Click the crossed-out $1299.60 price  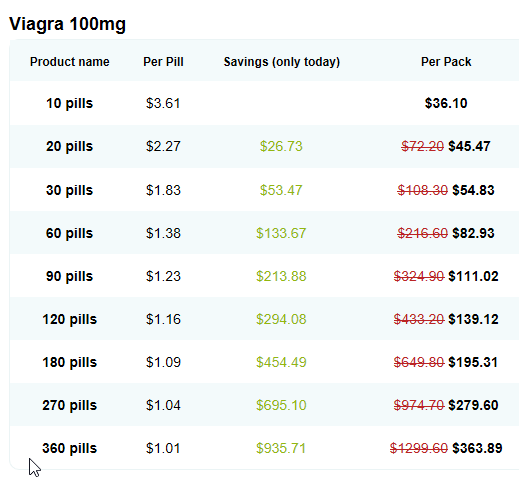tap(419, 448)
